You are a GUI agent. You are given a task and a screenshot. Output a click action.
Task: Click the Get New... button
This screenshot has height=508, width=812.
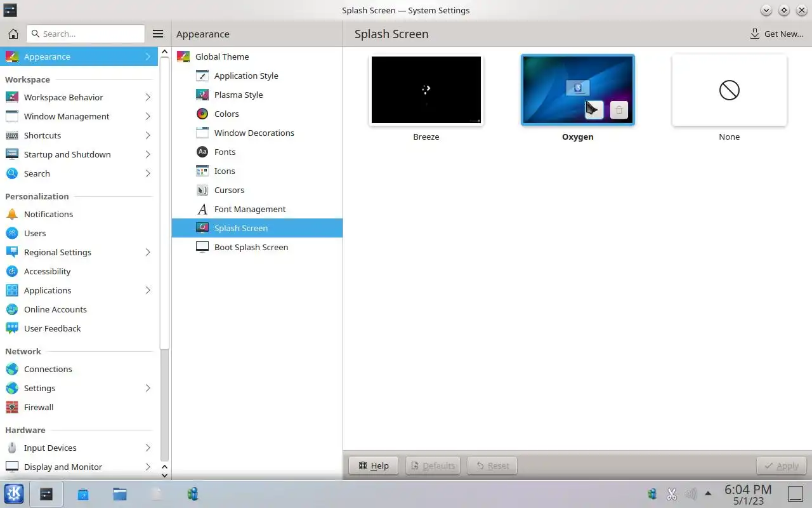tap(776, 34)
